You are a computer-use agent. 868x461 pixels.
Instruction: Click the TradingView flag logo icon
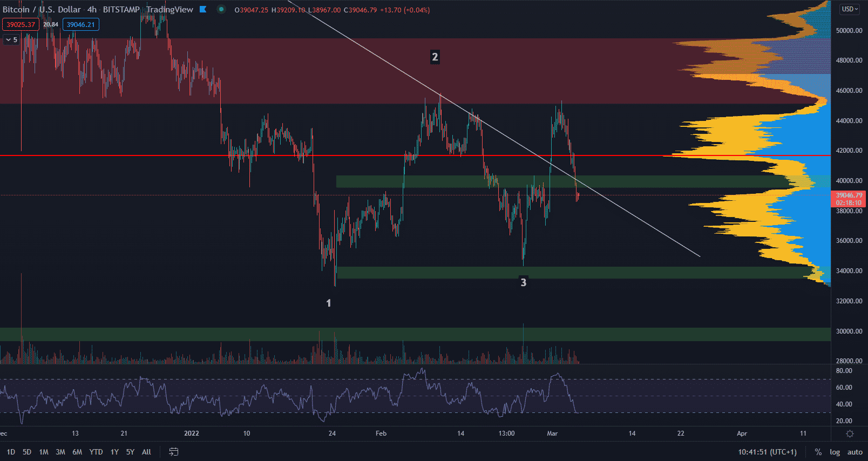tap(203, 9)
